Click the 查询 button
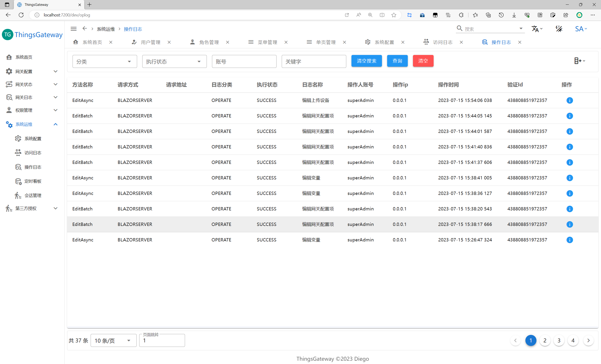601x364 pixels. click(x=397, y=61)
